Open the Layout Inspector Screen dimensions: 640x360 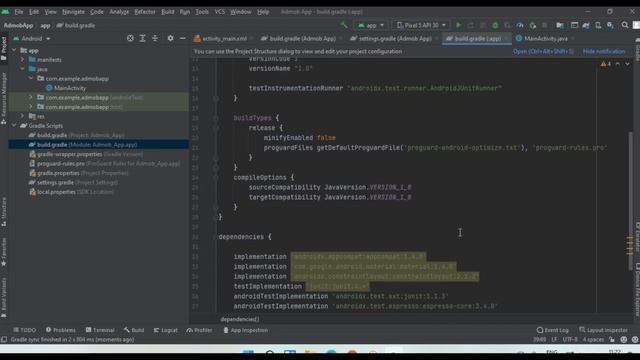[603, 330]
